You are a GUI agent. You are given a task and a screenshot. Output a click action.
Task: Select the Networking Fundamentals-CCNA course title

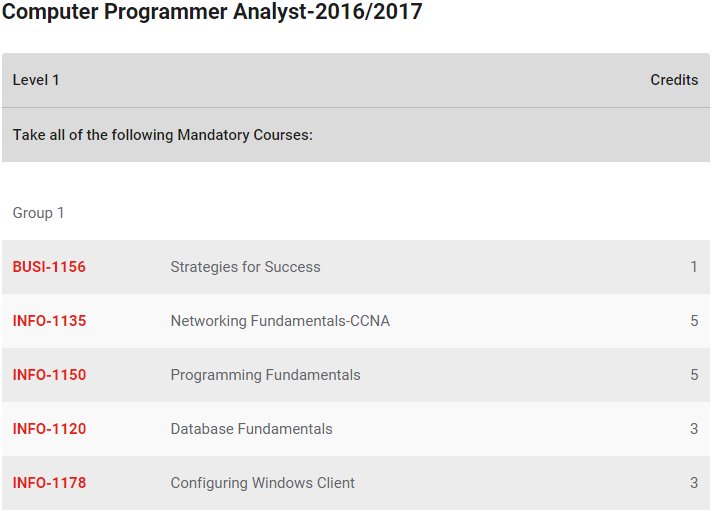pos(280,321)
